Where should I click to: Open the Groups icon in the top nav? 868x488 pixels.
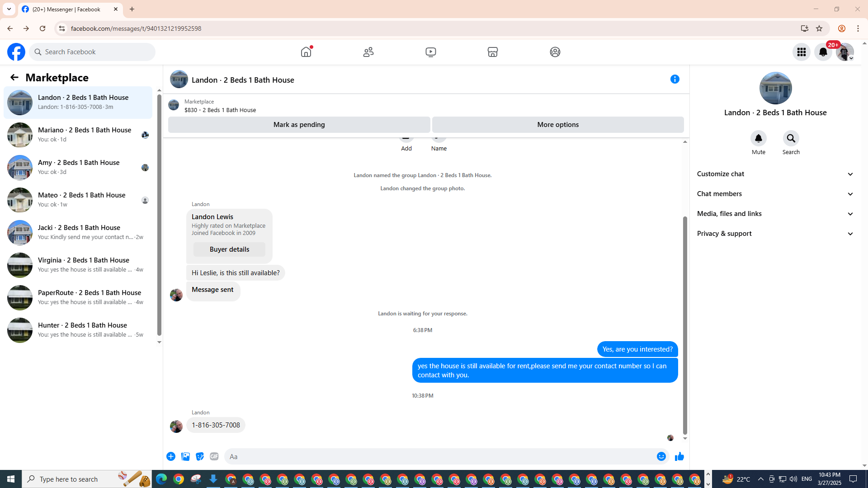click(555, 52)
